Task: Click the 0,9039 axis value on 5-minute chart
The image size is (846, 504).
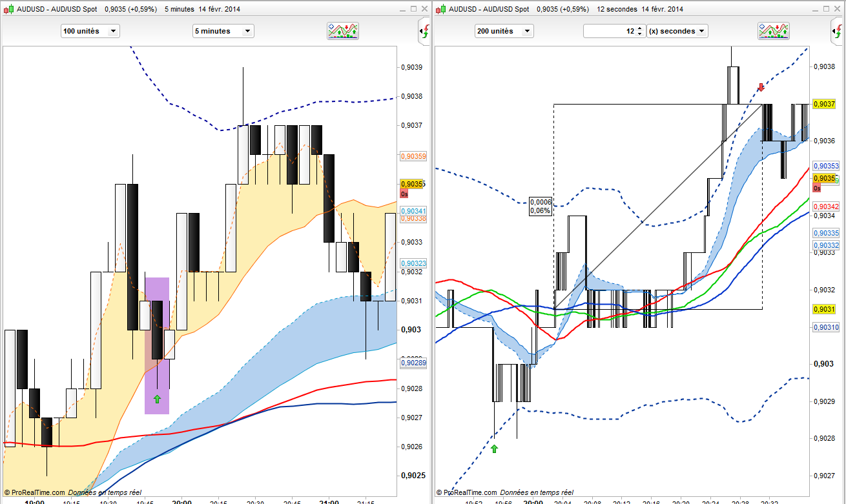Action: [x=412, y=67]
